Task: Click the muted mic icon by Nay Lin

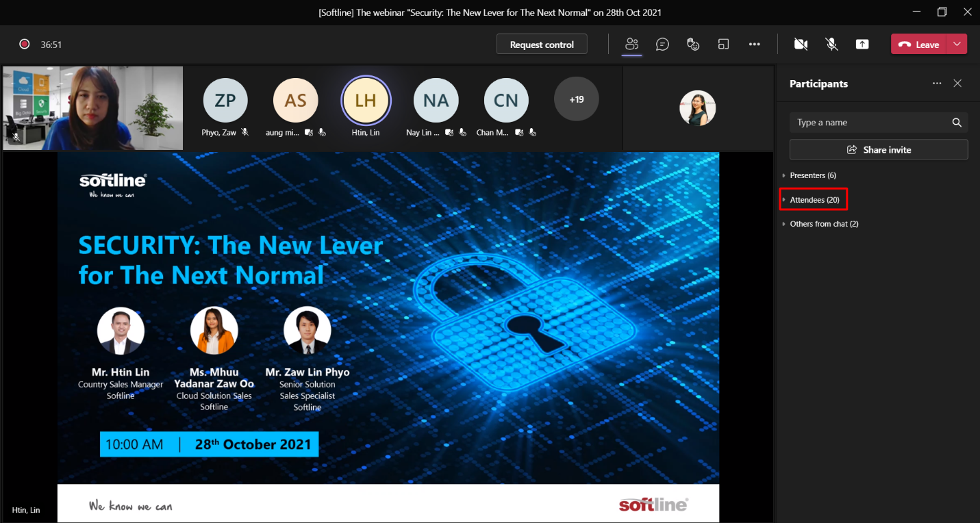Action: [462, 132]
